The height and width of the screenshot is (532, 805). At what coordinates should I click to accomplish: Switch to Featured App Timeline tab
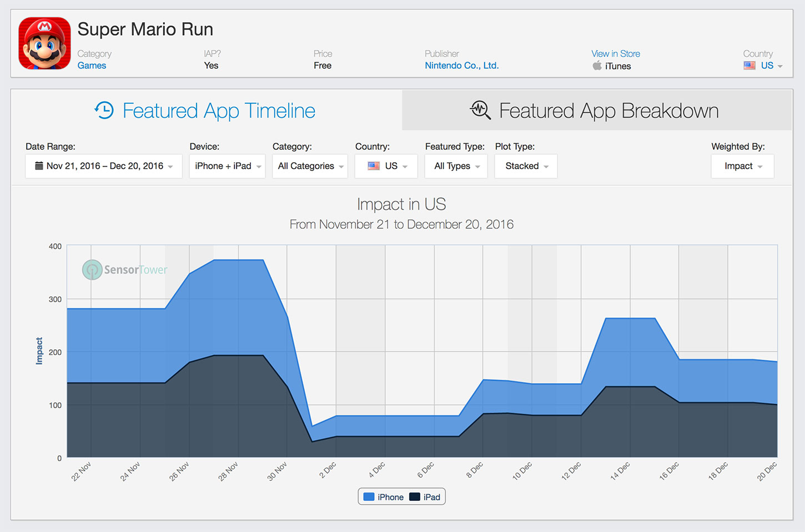click(206, 111)
